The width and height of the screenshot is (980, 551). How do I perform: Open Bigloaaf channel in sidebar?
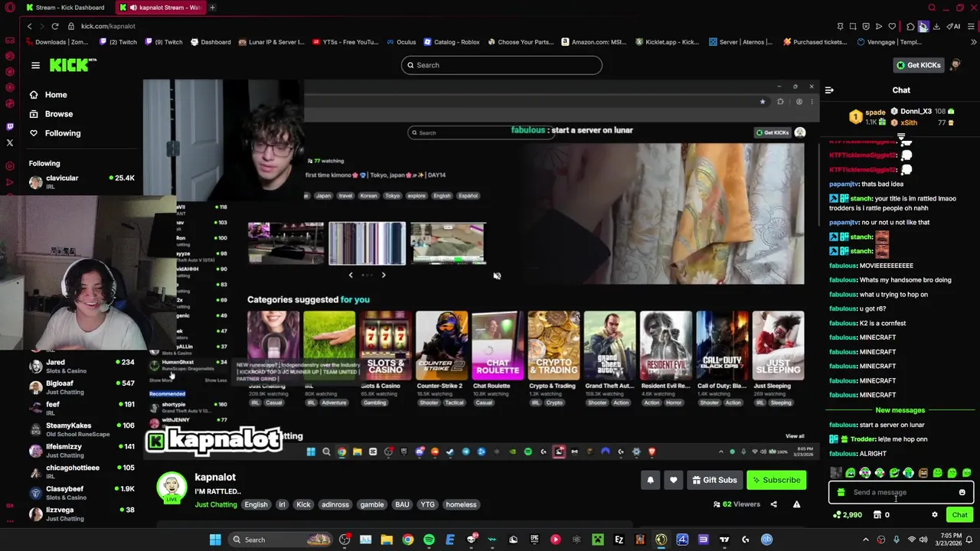(81, 387)
